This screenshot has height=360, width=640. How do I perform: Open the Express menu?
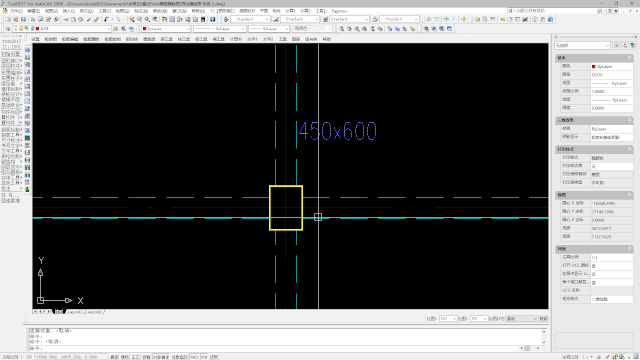point(339,11)
